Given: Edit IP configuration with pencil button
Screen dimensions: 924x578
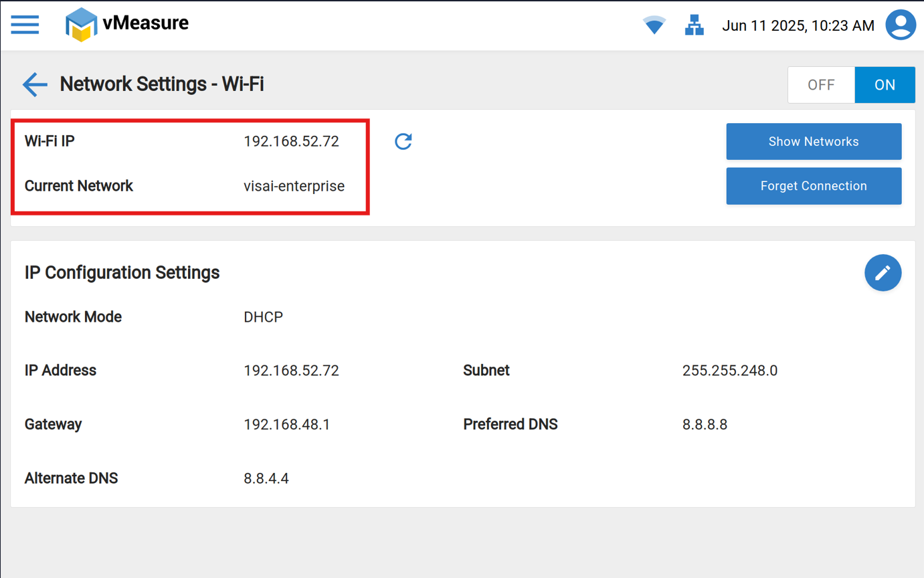Looking at the screenshot, I should click(x=883, y=273).
